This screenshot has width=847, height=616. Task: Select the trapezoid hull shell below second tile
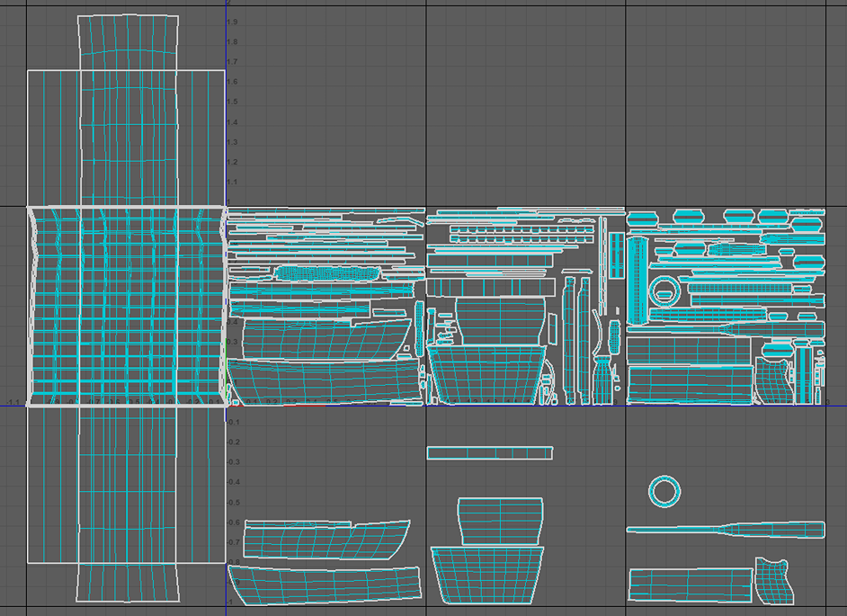488,575
